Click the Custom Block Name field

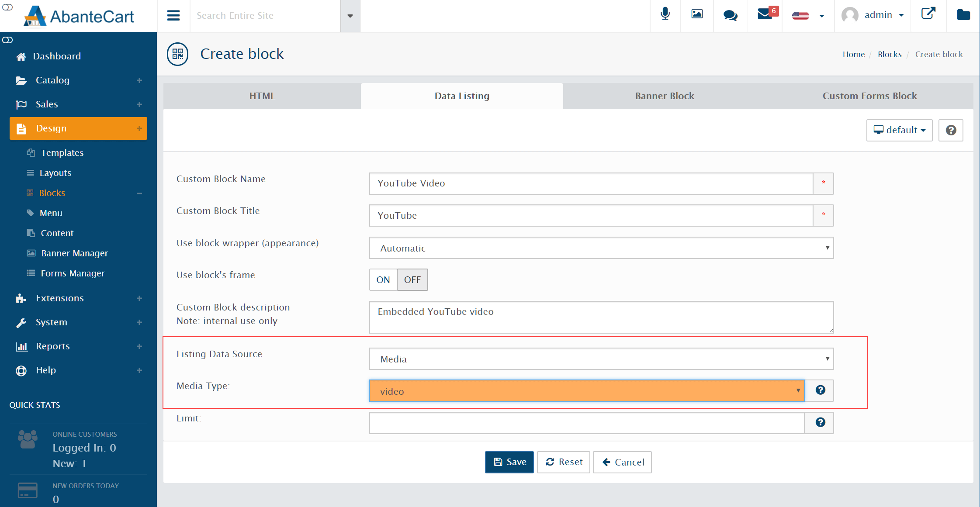coord(591,183)
